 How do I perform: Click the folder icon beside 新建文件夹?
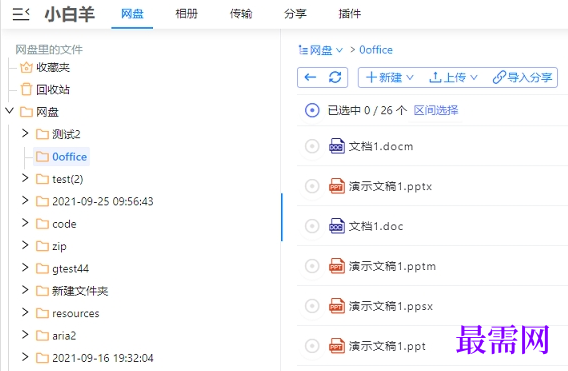[42, 291]
